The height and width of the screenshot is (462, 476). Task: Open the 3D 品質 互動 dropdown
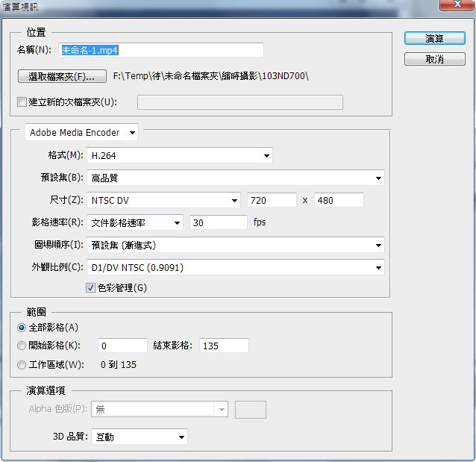140,437
